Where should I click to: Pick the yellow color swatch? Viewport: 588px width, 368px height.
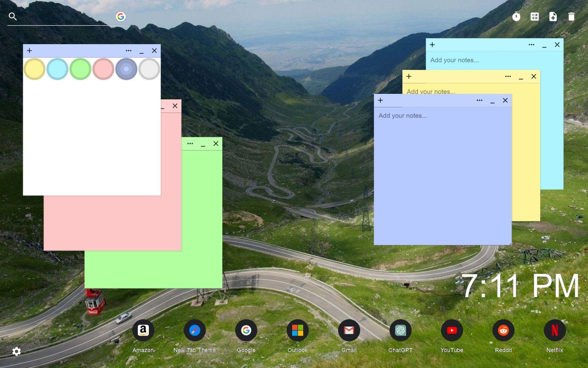34,69
